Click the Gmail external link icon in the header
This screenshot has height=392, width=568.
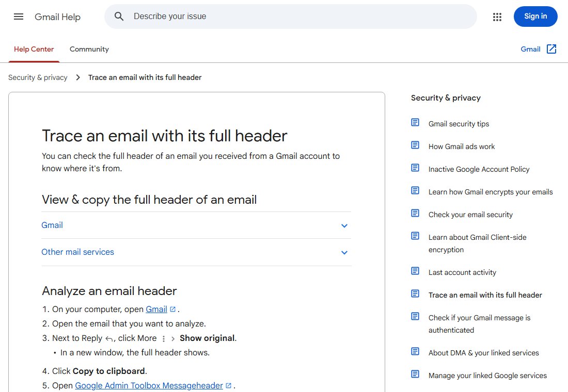pos(551,49)
